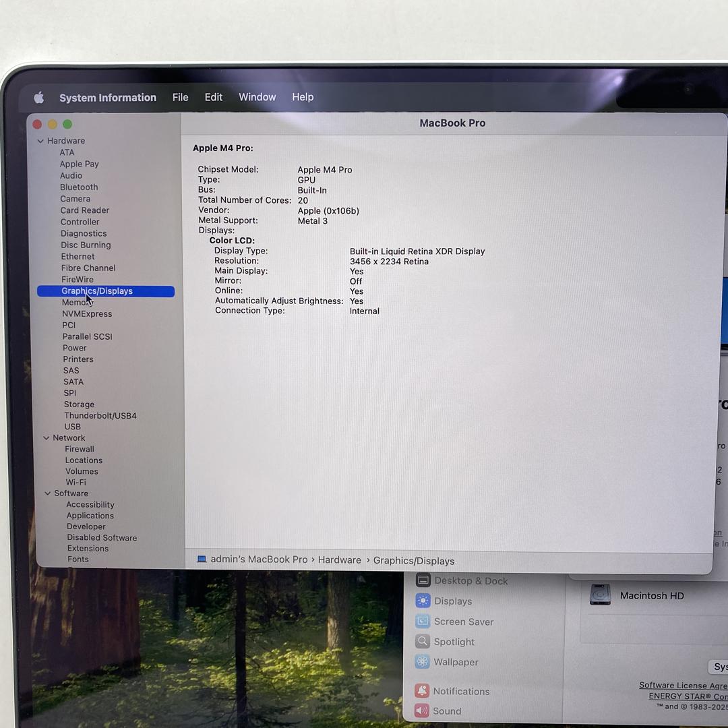Click the "Color LCD:" display heading
The image size is (728, 728).
232,241
